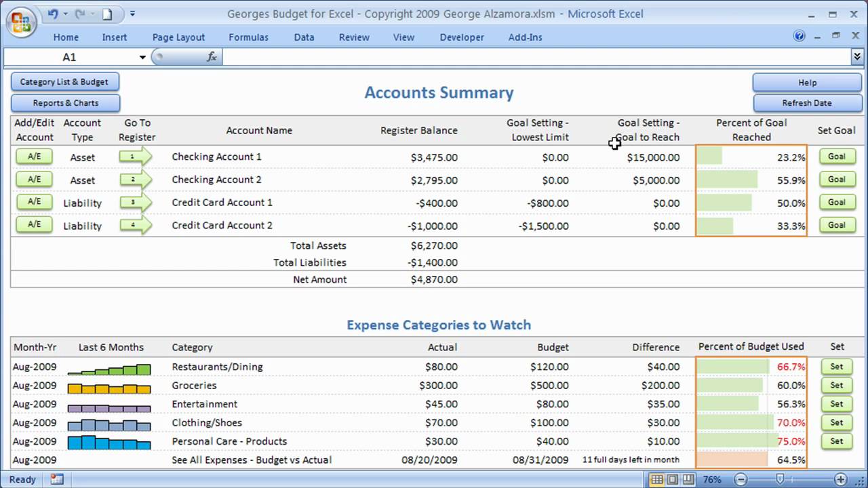Go to register arrow for Credit Card Account 2
The image size is (868, 488).
[x=135, y=225]
